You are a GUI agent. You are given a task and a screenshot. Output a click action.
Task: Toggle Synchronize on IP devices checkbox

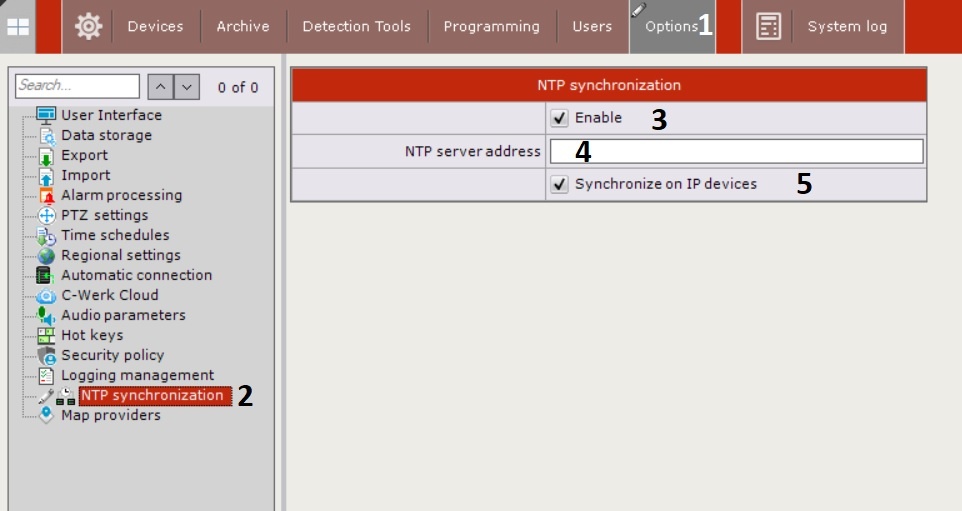560,184
